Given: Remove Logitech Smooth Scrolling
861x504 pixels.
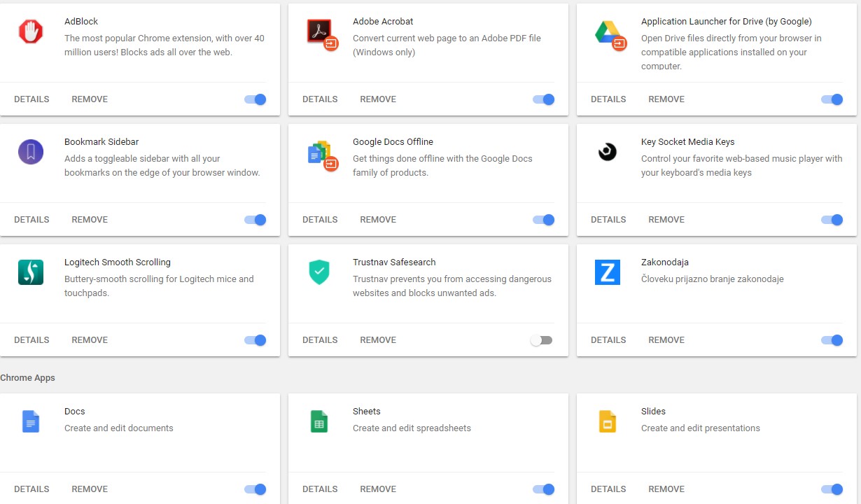Looking at the screenshot, I should (90, 340).
